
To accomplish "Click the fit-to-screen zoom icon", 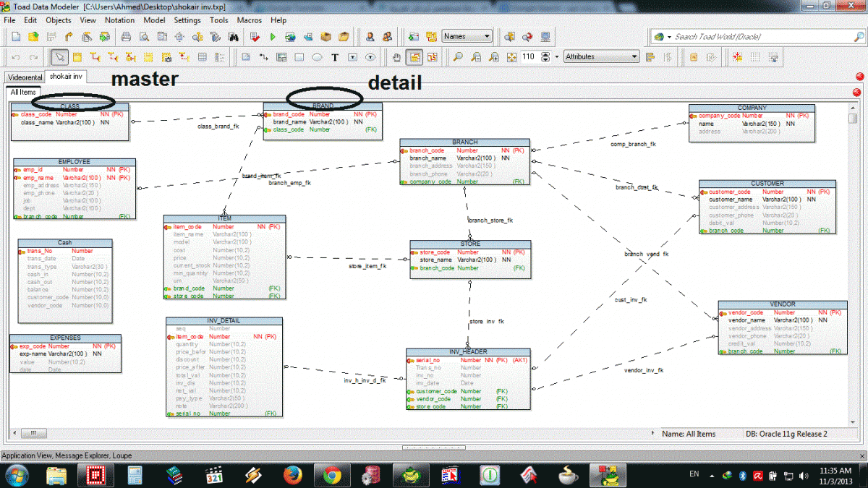I will pyautogui.click(x=511, y=57).
